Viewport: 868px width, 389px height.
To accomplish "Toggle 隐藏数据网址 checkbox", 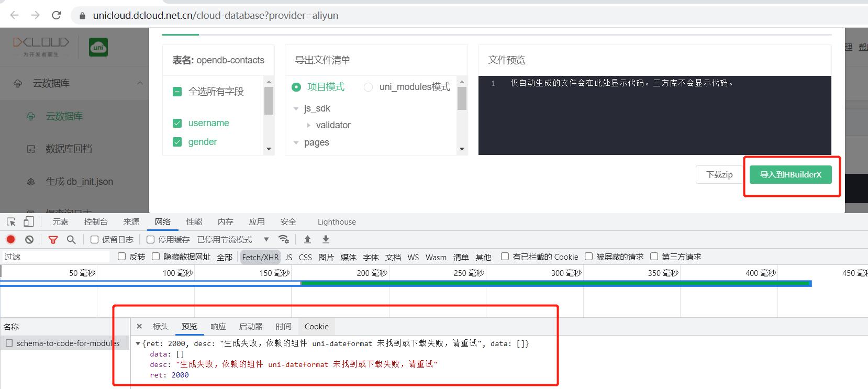I will click(155, 256).
